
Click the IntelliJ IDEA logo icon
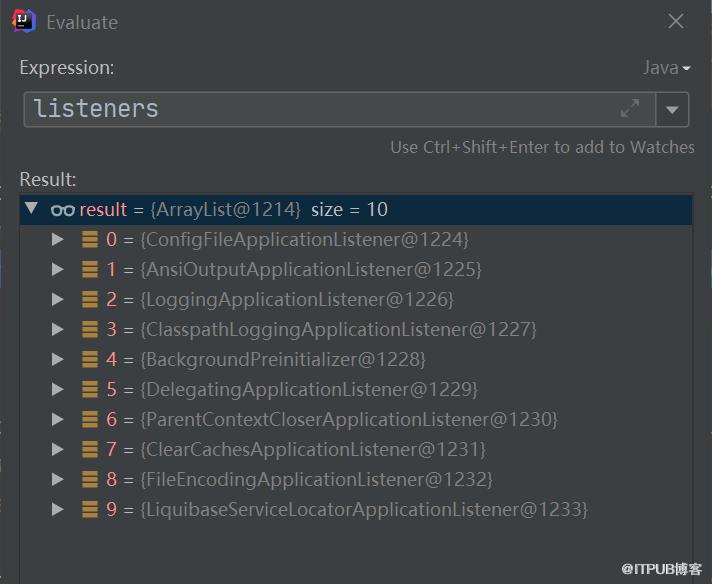24,21
